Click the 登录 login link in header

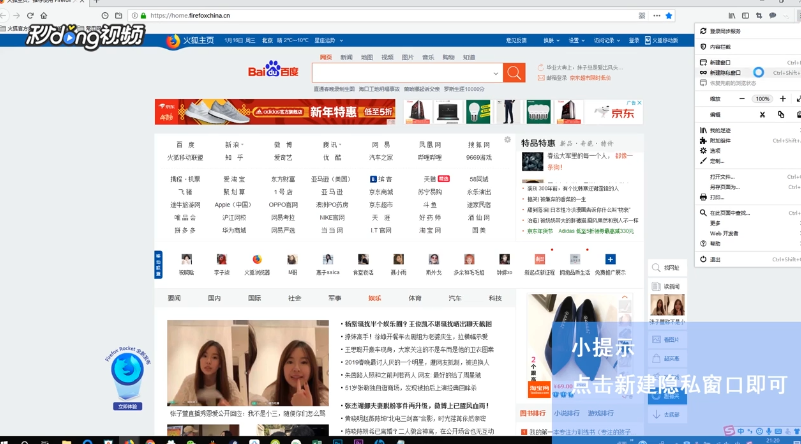coord(633,40)
